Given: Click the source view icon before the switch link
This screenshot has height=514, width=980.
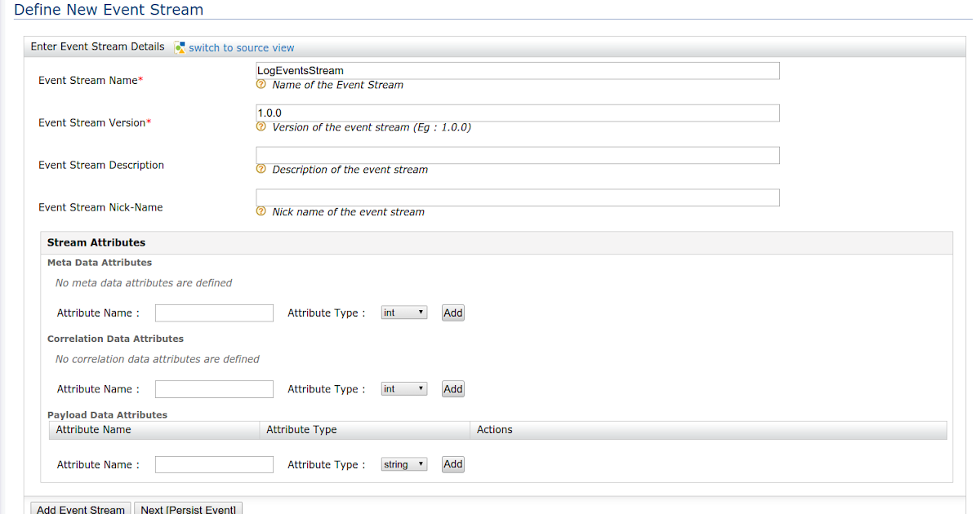Looking at the screenshot, I should 179,47.
